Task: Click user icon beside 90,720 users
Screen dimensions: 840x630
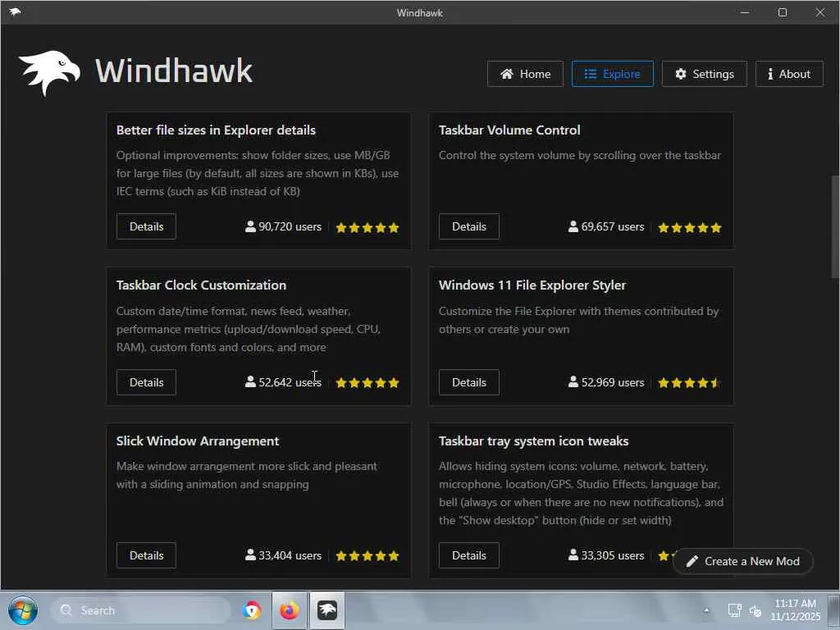Action: 250,226
